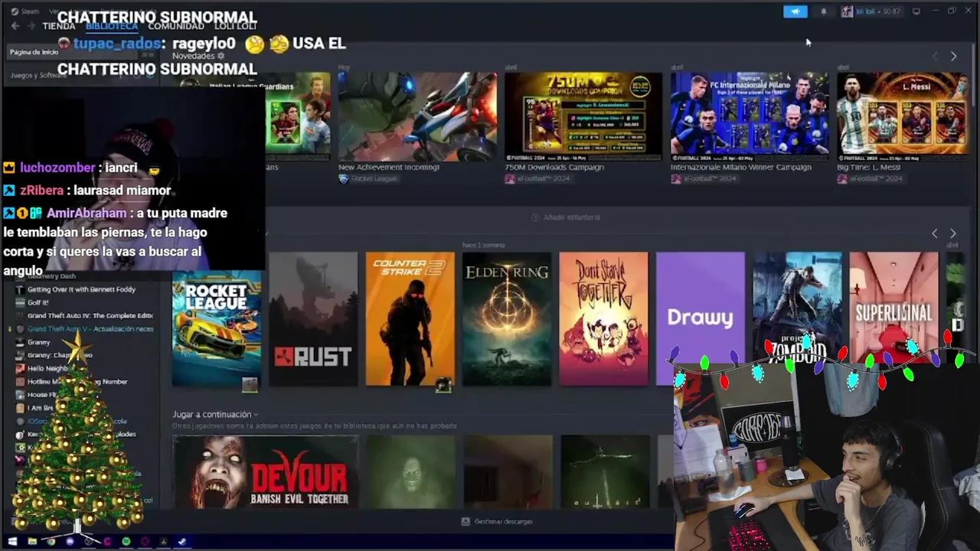
Task: Open the 750M Downloads Campaign news image
Action: pos(583,116)
